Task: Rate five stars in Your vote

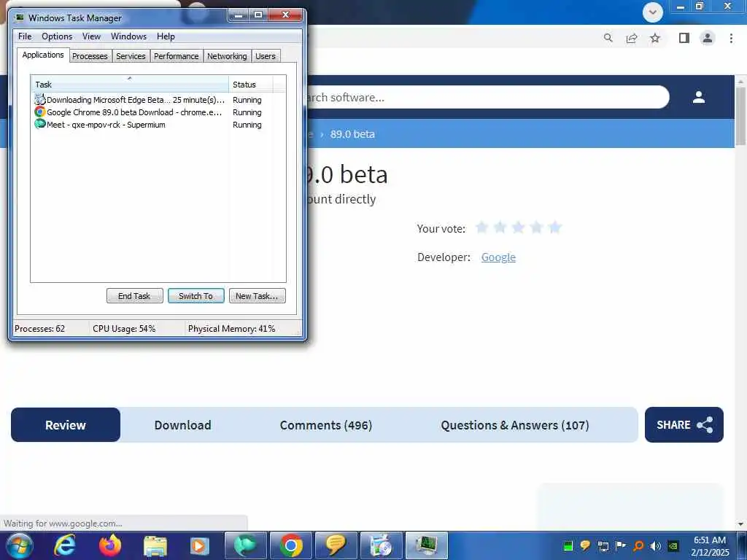Action: (x=554, y=227)
